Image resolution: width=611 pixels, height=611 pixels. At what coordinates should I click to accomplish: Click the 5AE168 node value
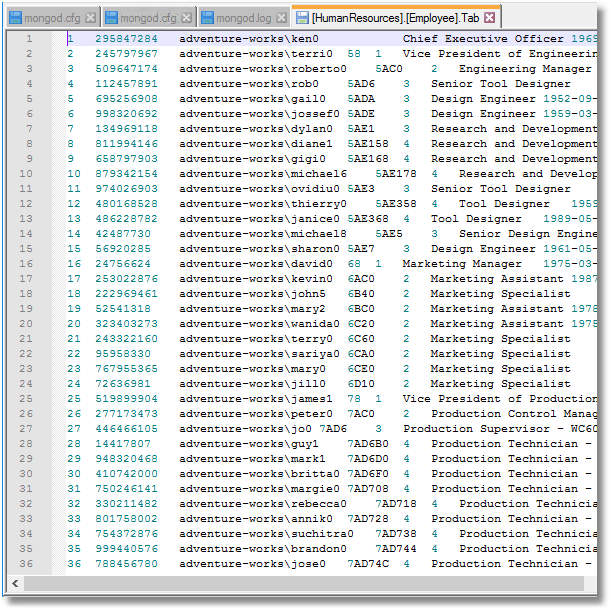coord(368,159)
